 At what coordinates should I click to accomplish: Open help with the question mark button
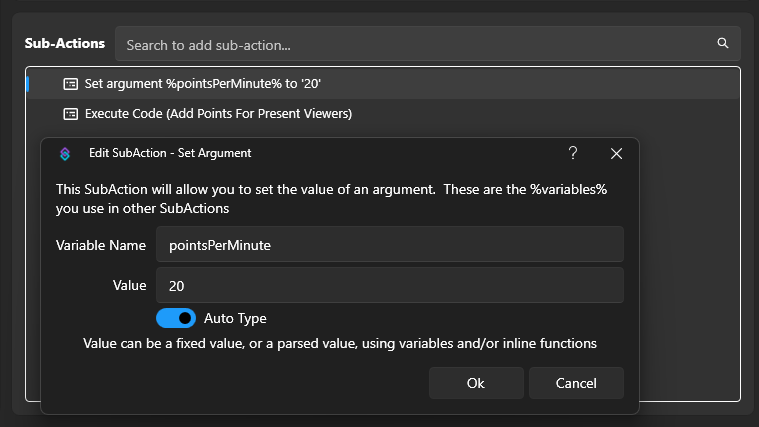(x=573, y=153)
